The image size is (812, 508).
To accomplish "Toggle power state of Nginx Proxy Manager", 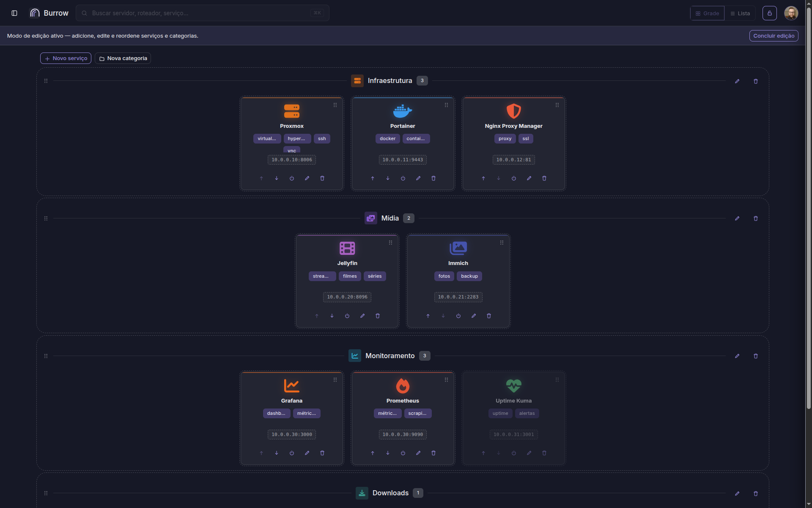I will tap(514, 178).
